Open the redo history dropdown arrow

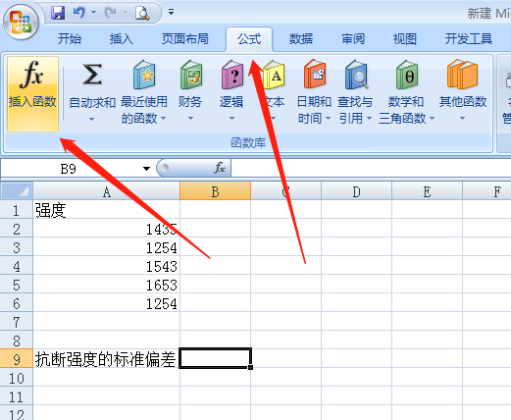click(x=125, y=13)
